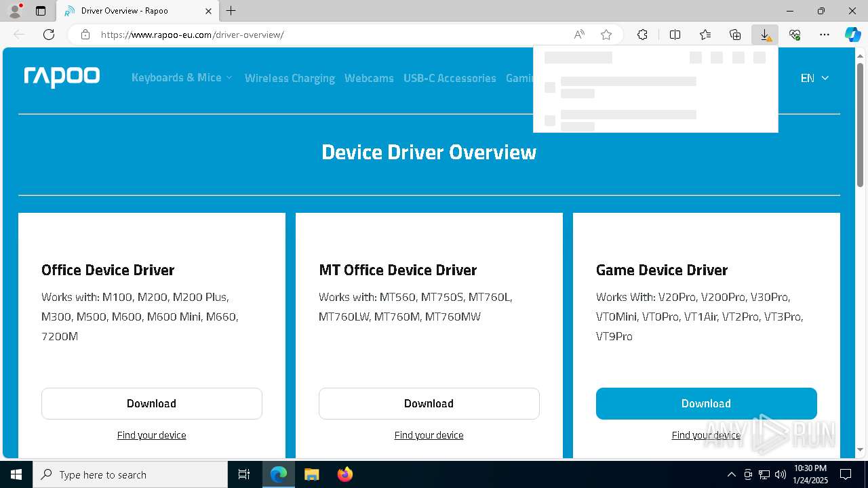Show hidden system tray icons
This screenshot has width=868, height=488.
[731, 474]
